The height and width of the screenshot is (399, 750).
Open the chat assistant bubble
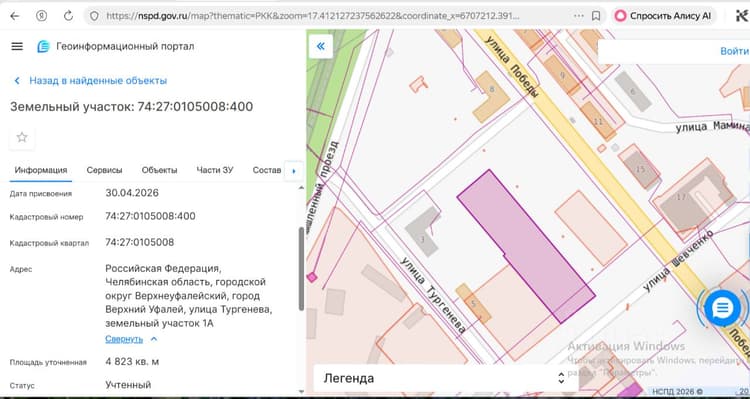click(722, 308)
